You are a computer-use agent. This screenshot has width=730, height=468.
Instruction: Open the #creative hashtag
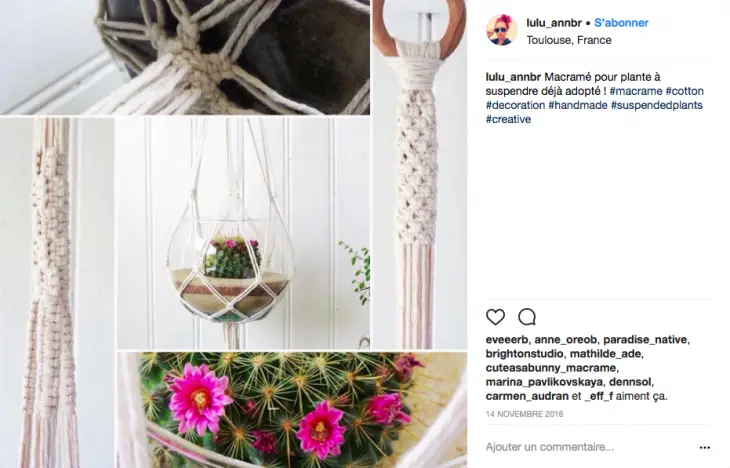tap(508, 119)
